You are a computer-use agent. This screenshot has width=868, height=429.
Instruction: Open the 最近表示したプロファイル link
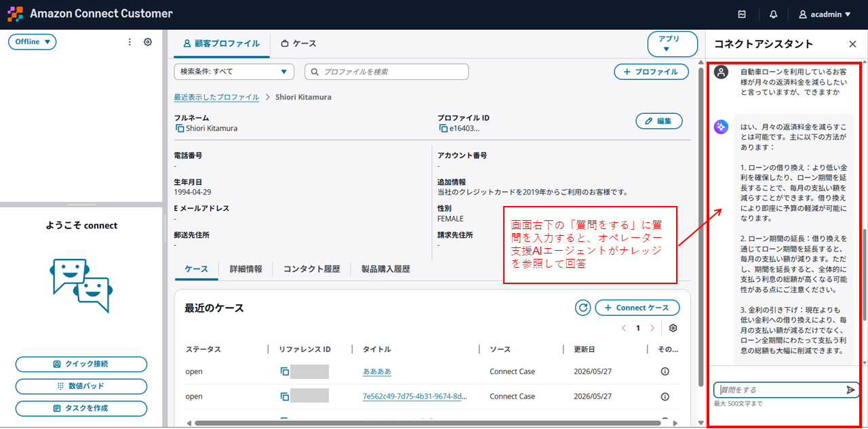point(216,97)
